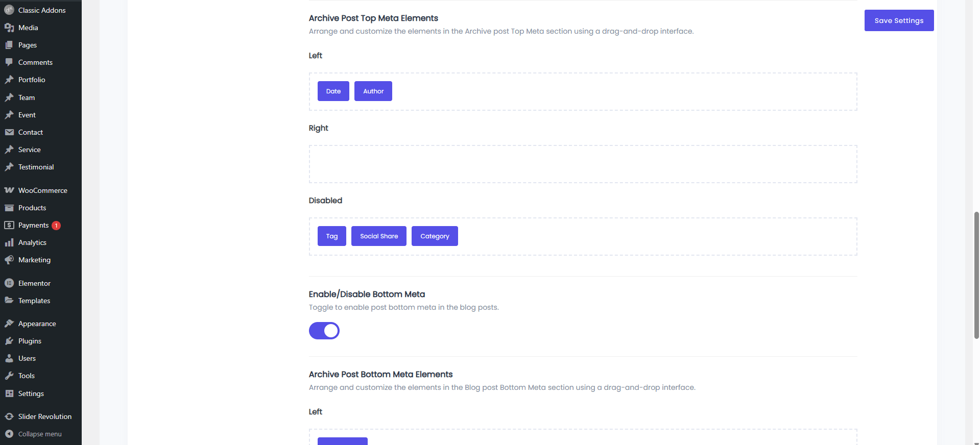The height and width of the screenshot is (445, 980).
Task: Click the Save Settings button
Action: click(x=899, y=20)
